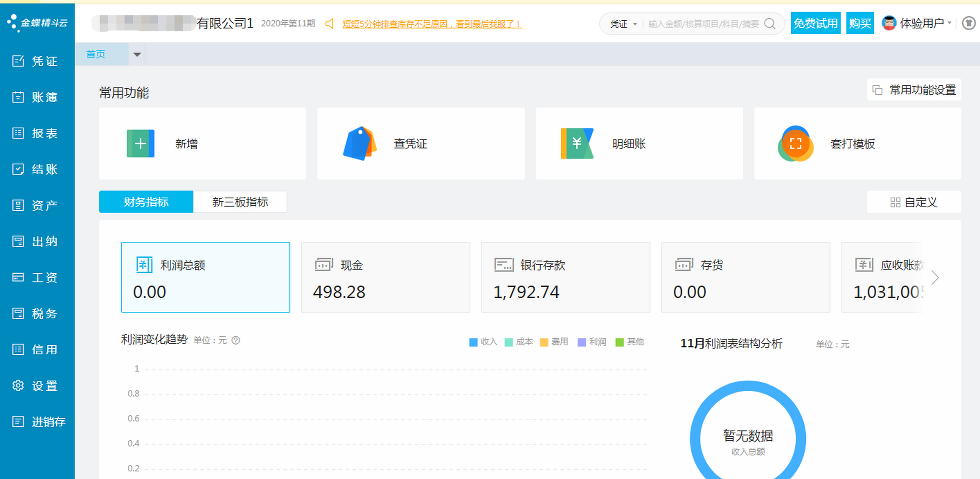Open the 信用 sidebar menu
The image size is (980, 479).
click(35, 350)
